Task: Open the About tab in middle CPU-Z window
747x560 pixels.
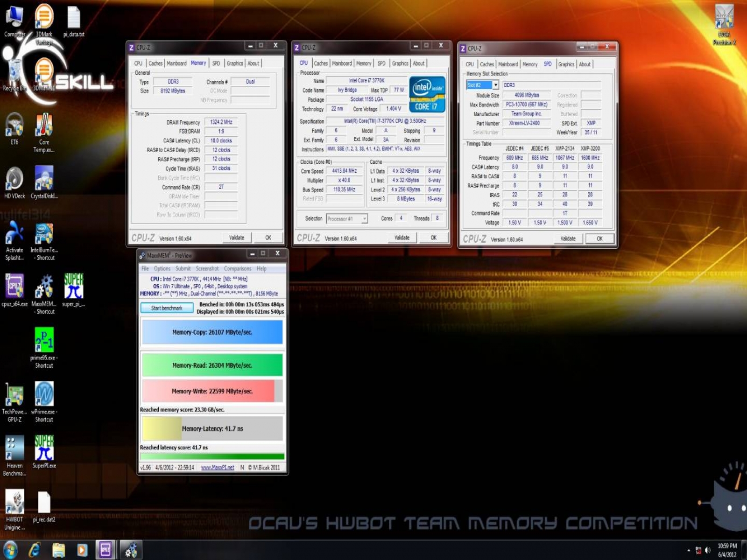Action: click(419, 63)
